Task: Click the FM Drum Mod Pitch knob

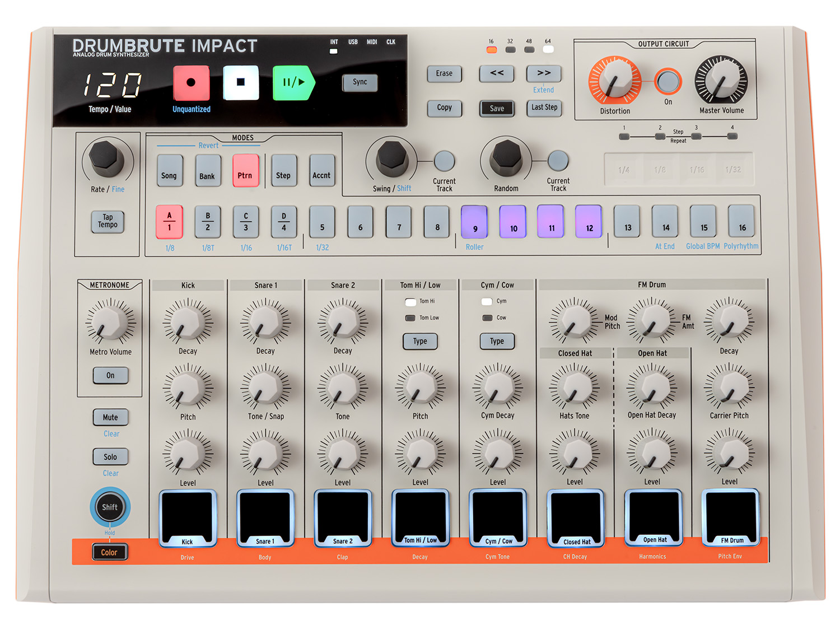Action: [575, 321]
